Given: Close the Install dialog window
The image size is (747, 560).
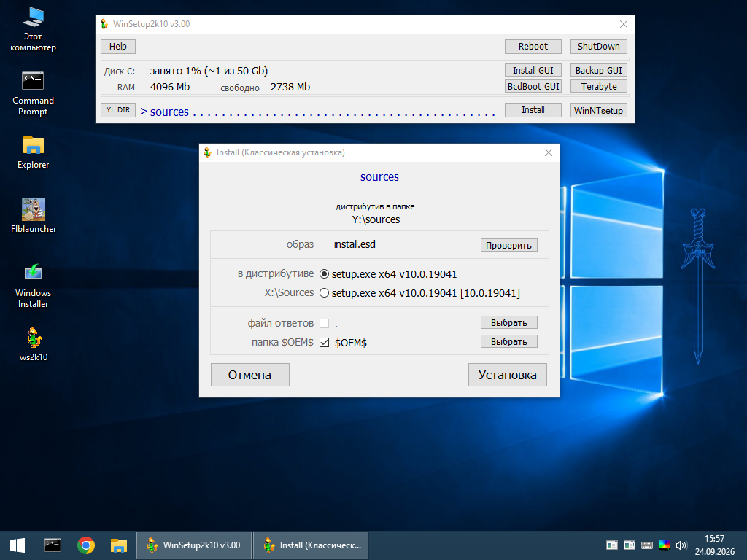Looking at the screenshot, I should (x=549, y=152).
